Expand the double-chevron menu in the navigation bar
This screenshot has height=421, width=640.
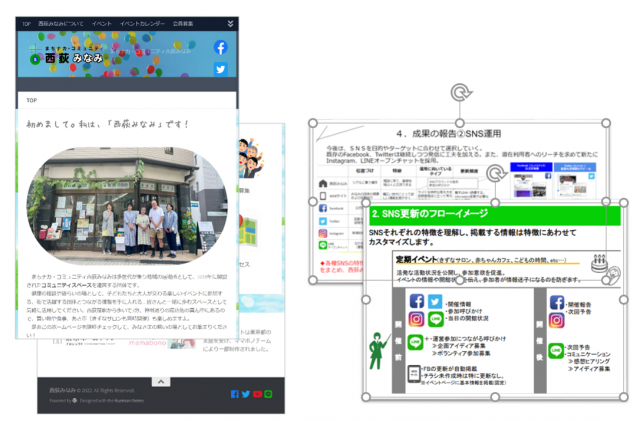pyautogui.click(x=230, y=24)
